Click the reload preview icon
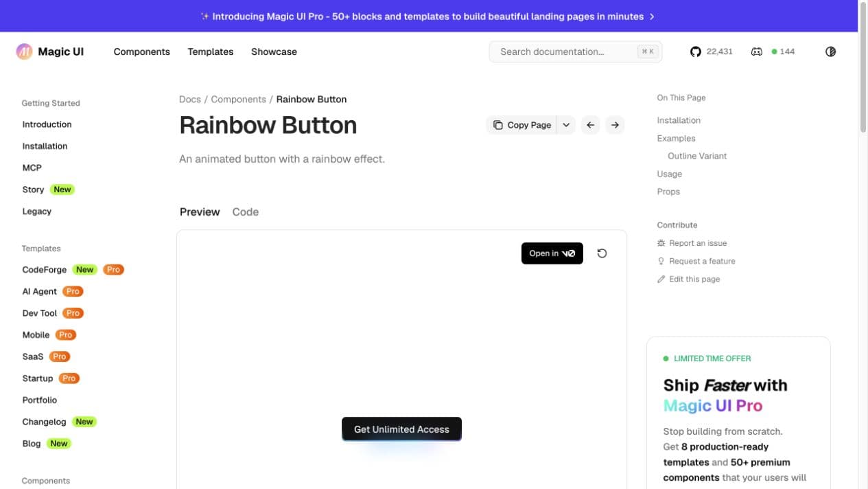868x489 pixels. (x=602, y=253)
